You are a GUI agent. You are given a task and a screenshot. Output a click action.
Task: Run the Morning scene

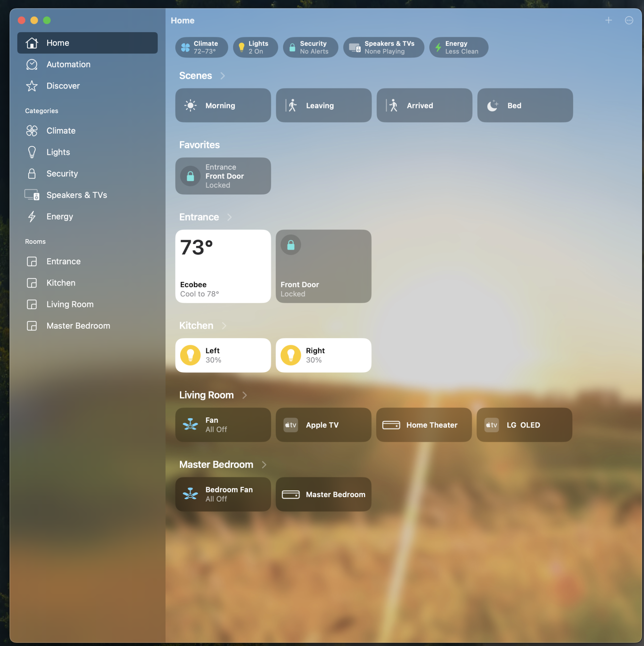click(x=223, y=105)
